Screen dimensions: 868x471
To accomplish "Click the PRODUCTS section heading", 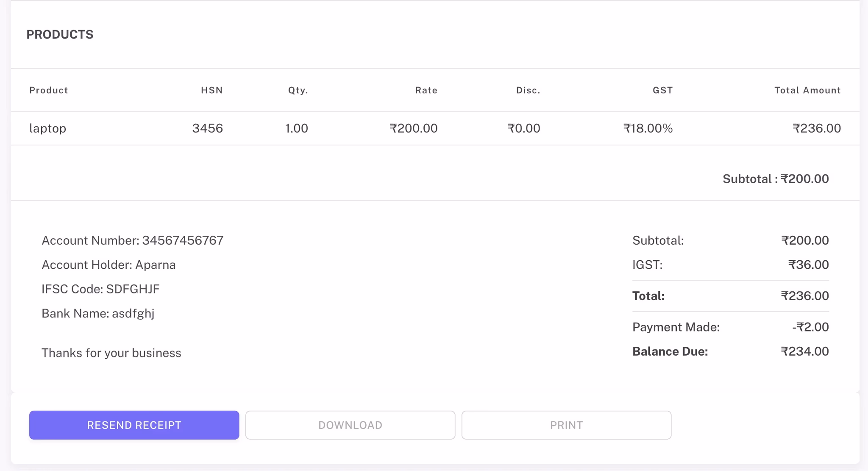I will 60,34.
